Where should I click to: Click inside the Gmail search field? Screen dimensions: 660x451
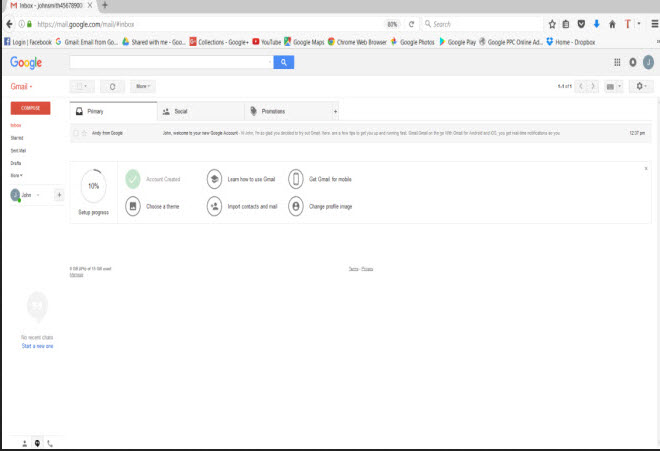coord(170,62)
